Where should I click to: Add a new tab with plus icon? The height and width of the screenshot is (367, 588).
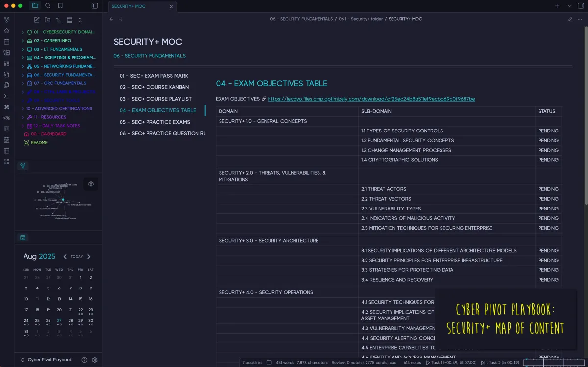tap(557, 6)
